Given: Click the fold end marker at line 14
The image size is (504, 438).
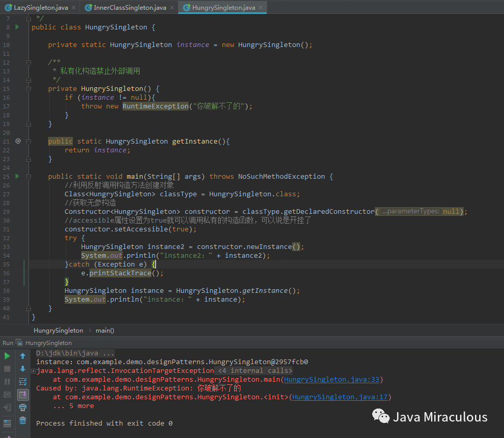Looking at the screenshot, I should pyautogui.click(x=28, y=80).
